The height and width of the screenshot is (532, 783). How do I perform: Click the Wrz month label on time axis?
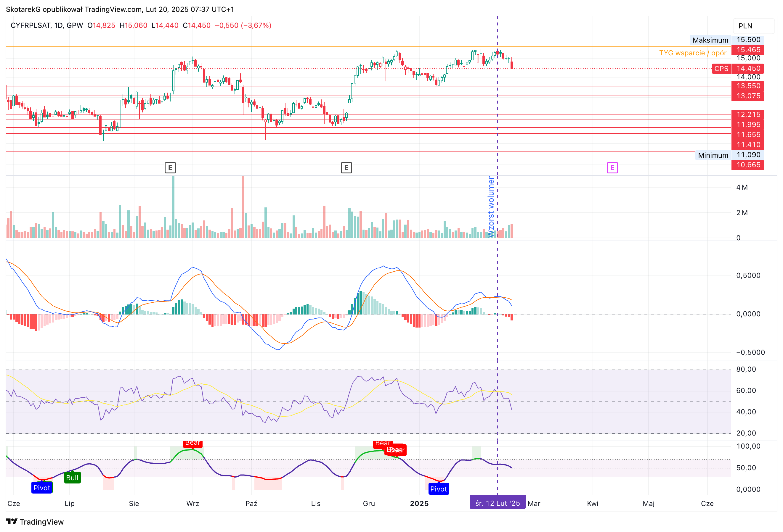pos(193,503)
